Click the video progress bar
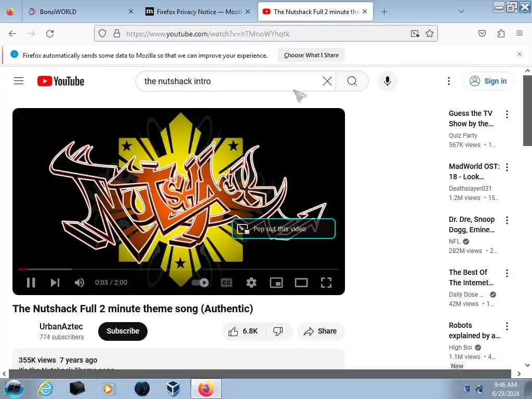Viewport: 532px width, 399px height. pos(179,270)
